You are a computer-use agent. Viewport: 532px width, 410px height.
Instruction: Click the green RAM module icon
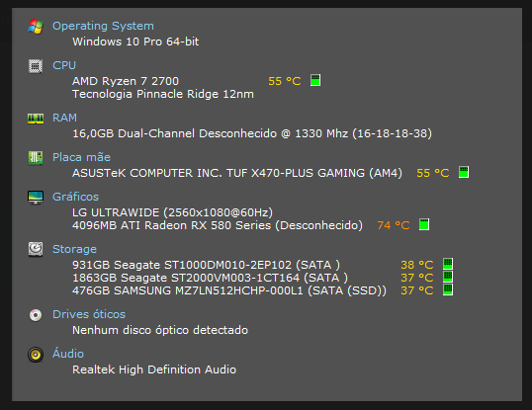[36, 119]
